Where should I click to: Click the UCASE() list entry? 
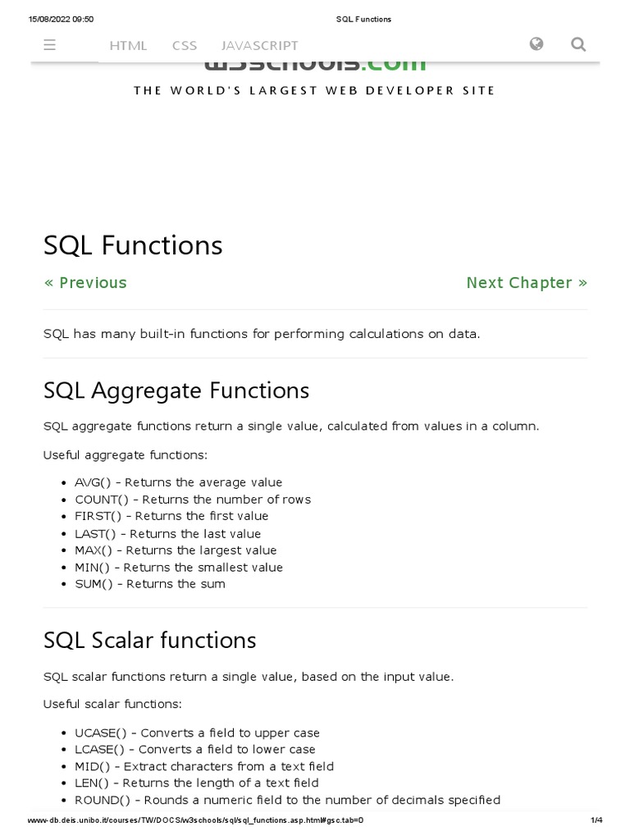point(197,733)
